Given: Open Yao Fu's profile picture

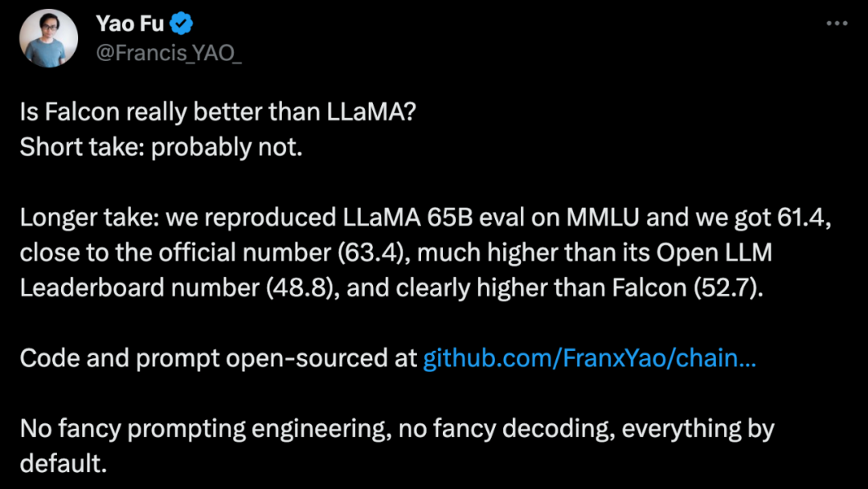Looking at the screenshot, I should (x=49, y=39).
